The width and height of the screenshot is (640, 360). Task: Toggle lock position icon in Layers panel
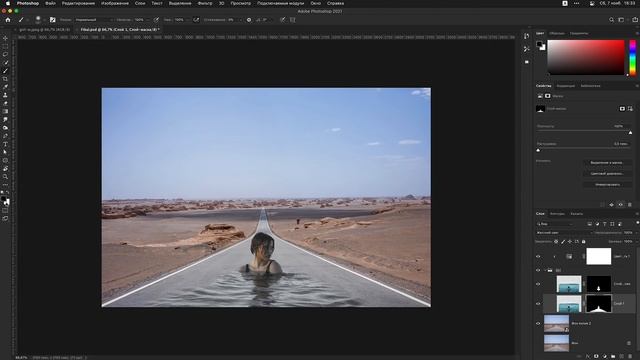click(x=570, y=242)
